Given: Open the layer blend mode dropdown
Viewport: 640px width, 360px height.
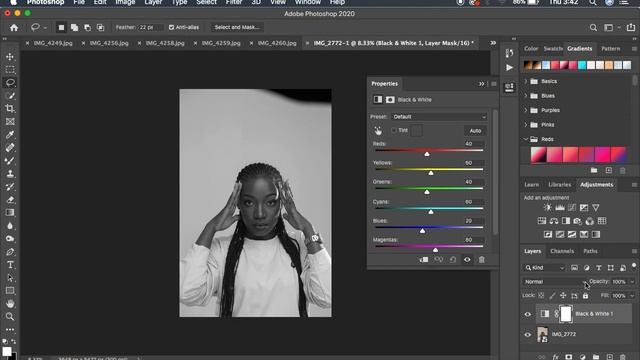Looking at the screenshot, I should pyautogui.click(x=555, y=282).
